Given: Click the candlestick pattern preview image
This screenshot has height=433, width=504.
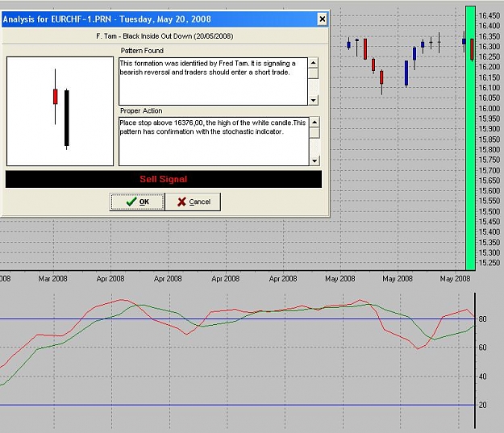Looking at the screenshot, I should click(x=60, y=111).
